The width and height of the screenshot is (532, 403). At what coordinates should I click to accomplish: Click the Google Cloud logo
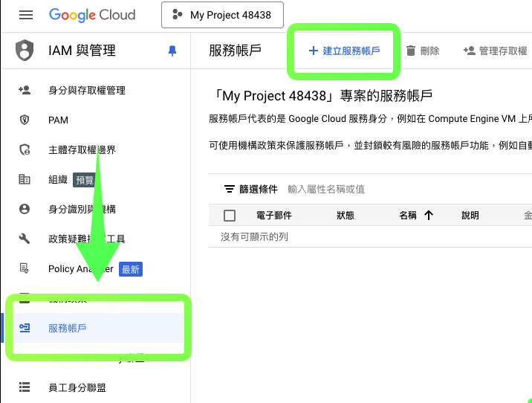[x=92, y=15]
